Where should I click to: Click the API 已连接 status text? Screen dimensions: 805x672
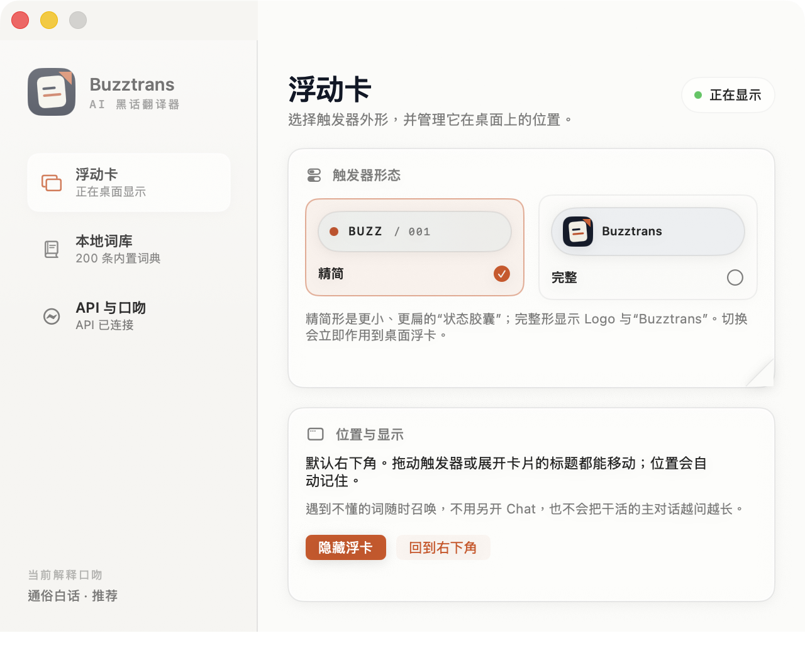point(105,325)
